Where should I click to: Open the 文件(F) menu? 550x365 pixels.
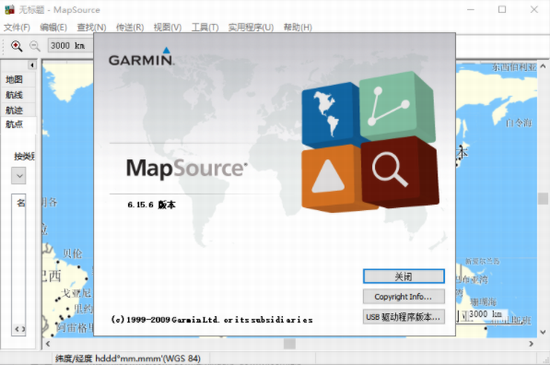(16, 27)
